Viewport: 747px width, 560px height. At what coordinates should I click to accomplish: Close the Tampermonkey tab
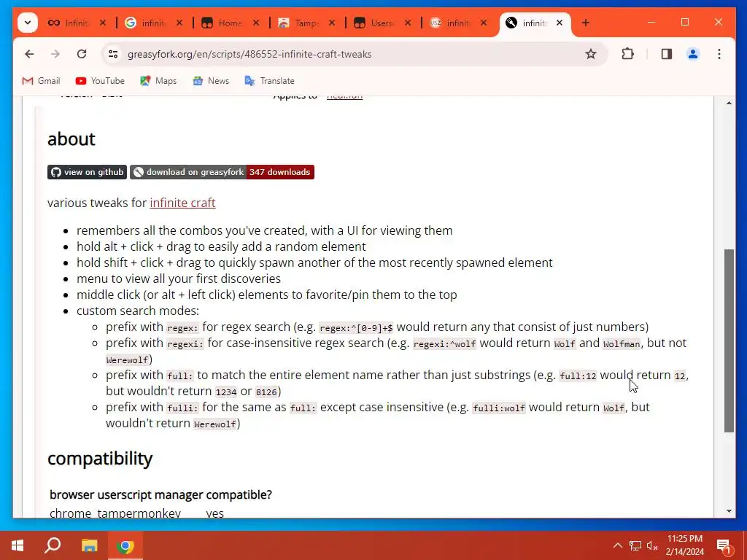(x=332, y=23)
